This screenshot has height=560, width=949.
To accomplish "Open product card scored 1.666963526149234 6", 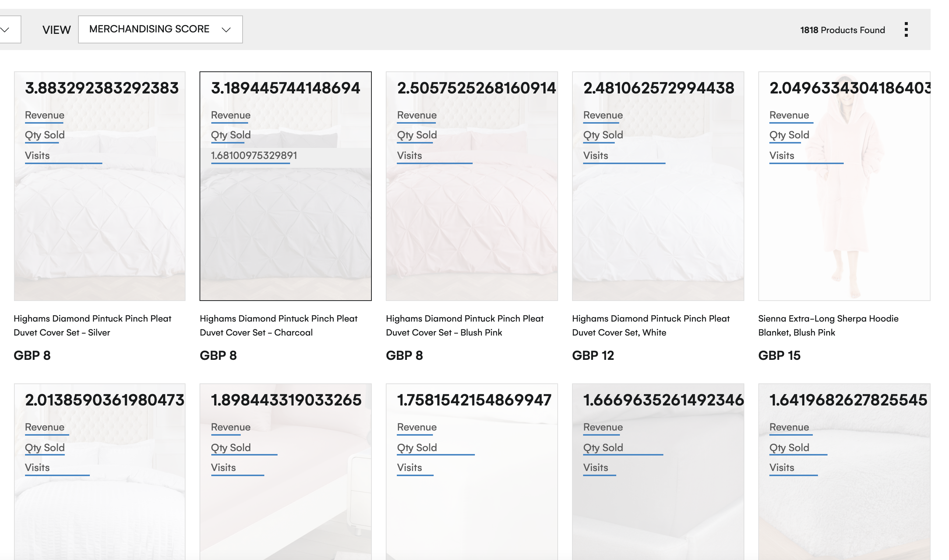I will pyautogui.click(x=657, y=472).
